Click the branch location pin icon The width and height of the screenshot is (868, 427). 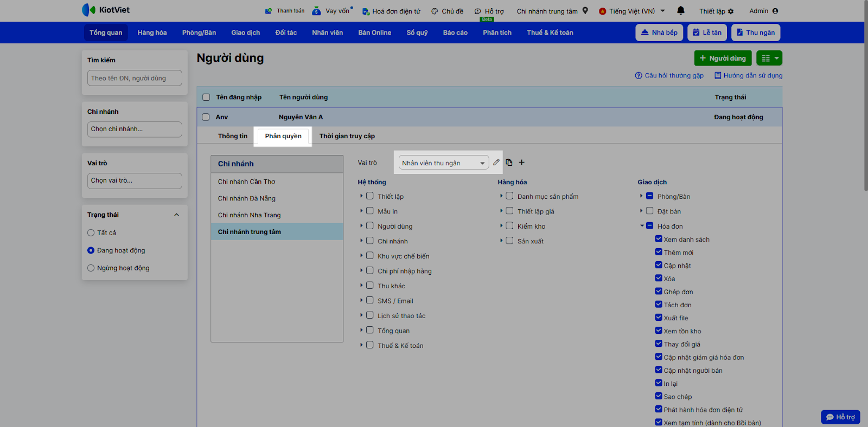click(585, 11)
